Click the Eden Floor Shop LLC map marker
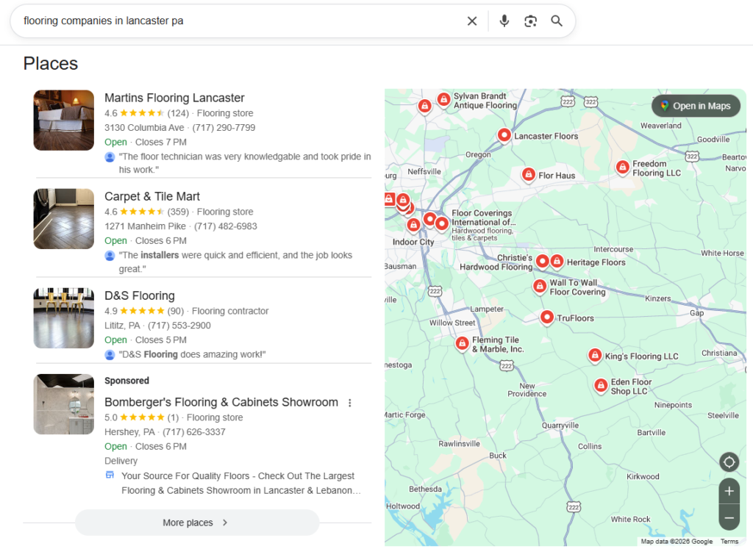Viewport: 753px width, 560px height. click(x=600, y=385)
